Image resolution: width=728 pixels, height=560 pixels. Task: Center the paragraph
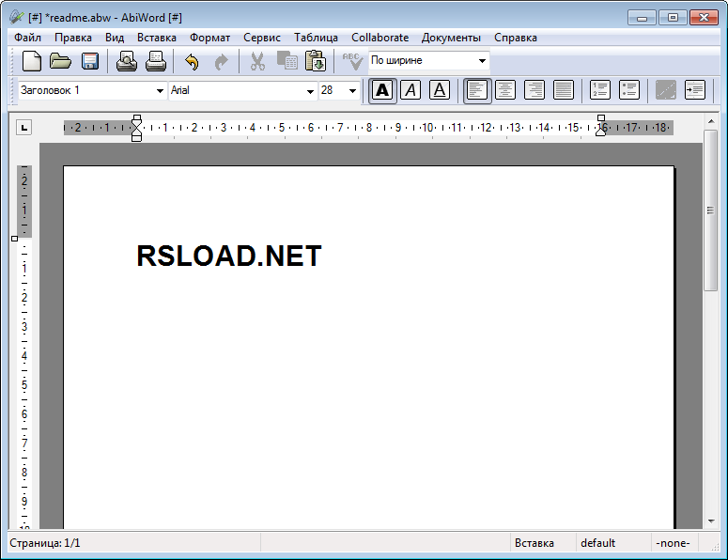tap(505, 90)
